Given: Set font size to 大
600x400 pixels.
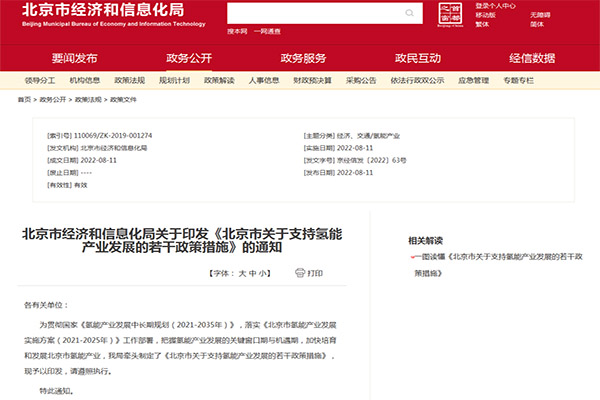Looking at the screenshot, I should [x=242, y=273].
